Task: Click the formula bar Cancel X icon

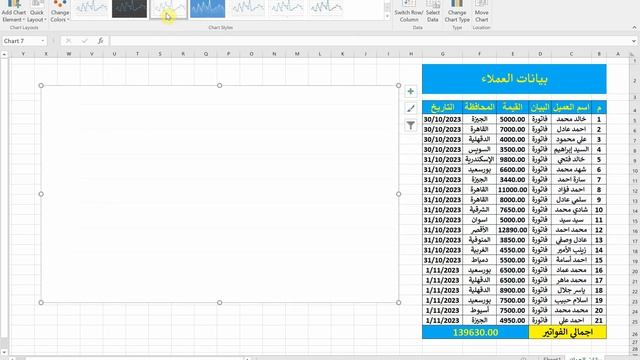Action: tap(68, 41)
